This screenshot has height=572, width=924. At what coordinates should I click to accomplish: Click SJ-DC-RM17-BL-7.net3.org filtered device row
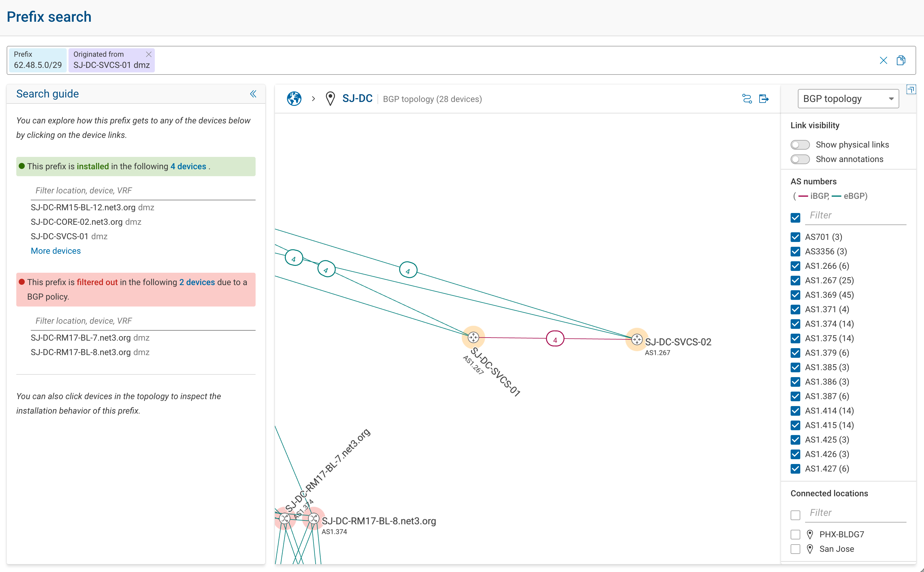click(90, 338)
